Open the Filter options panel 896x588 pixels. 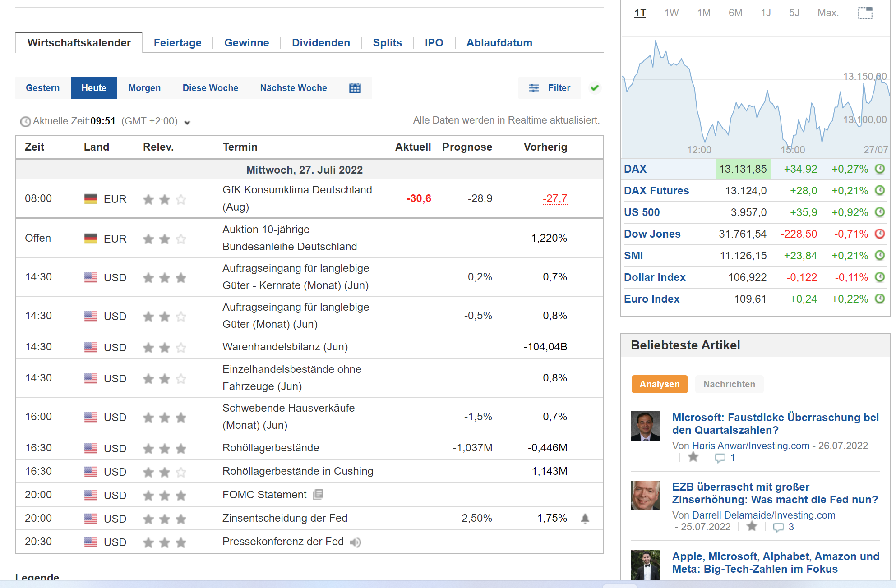tap(550, 88)
